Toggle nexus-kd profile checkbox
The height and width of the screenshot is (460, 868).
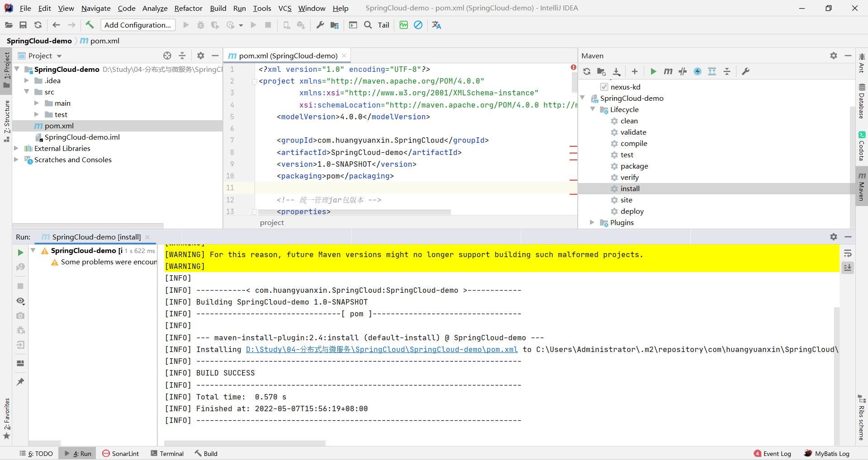[x=604, y=87]
